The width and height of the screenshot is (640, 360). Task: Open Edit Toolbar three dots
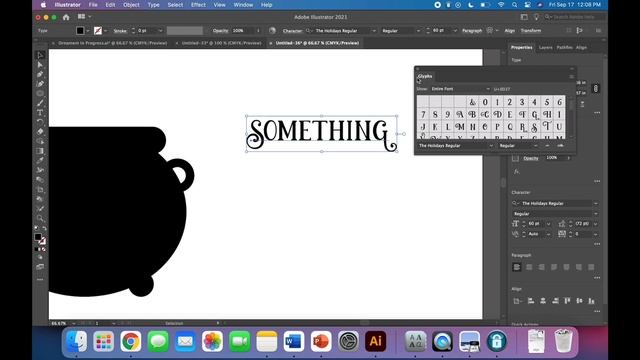(x=40, y=280)
